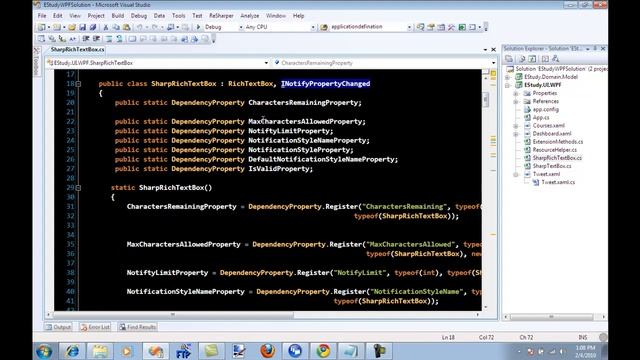Open the Debug menu
Screen dimensions: 640x360
click(x=139, y=16)
